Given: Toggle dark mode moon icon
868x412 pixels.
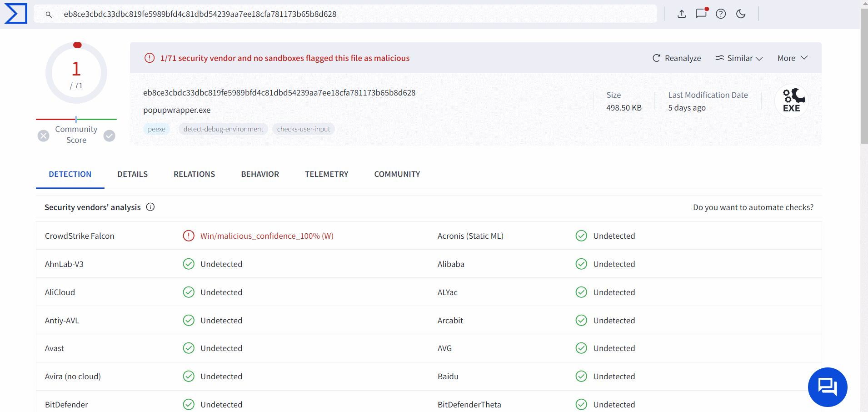Looking at the screenshot, I should [x=741, y=14].
